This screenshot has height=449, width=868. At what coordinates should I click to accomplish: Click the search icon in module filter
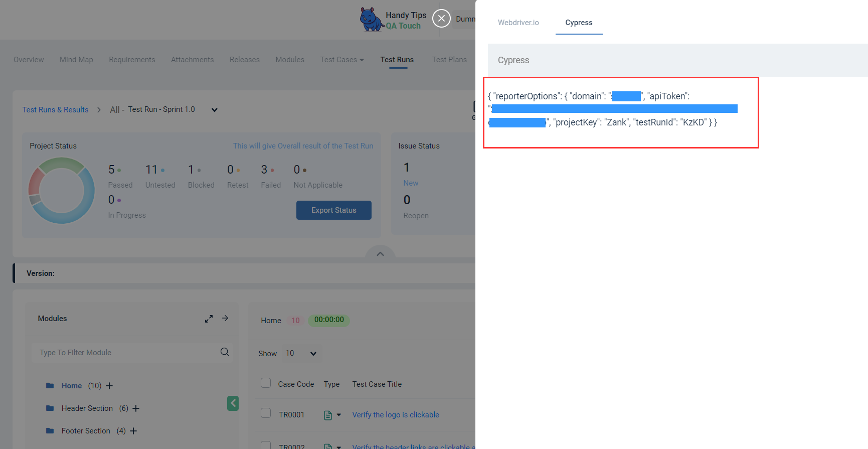coord(225,352)
